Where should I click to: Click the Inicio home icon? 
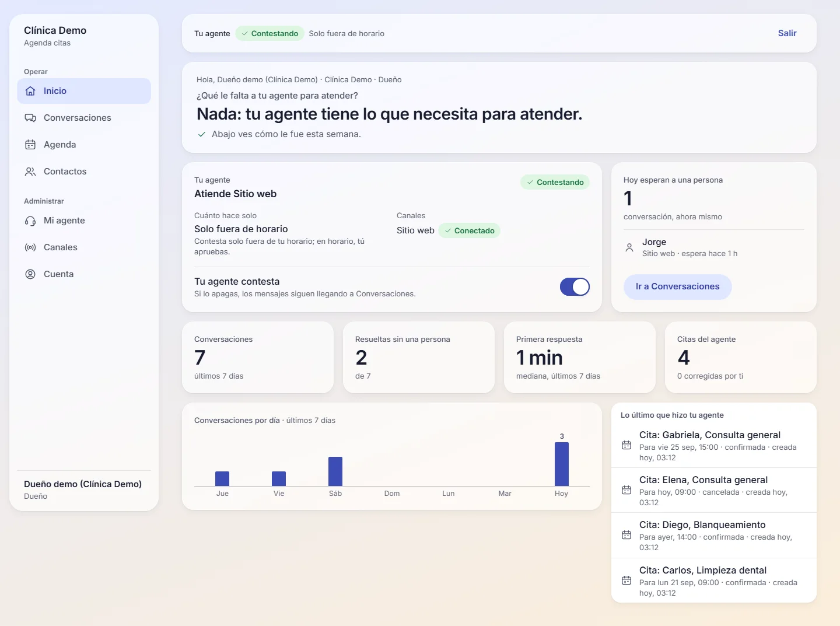(30, 91)
